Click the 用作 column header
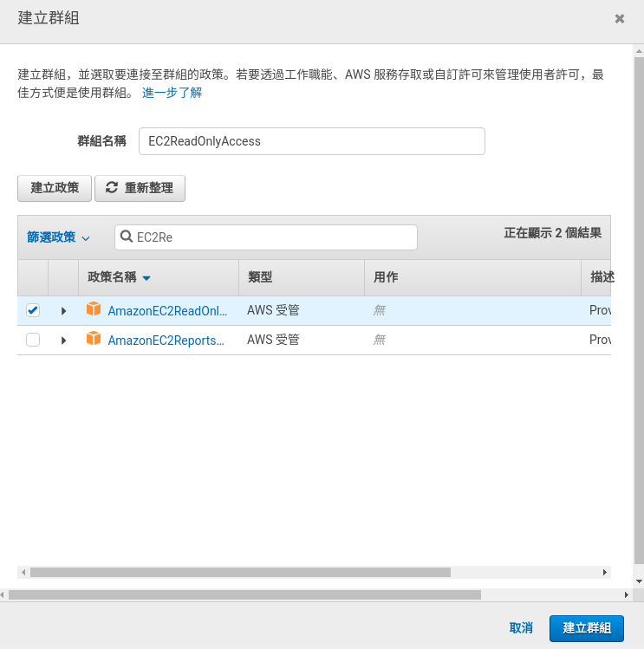Screen dimensions: 644x649 tap(472, 277)
